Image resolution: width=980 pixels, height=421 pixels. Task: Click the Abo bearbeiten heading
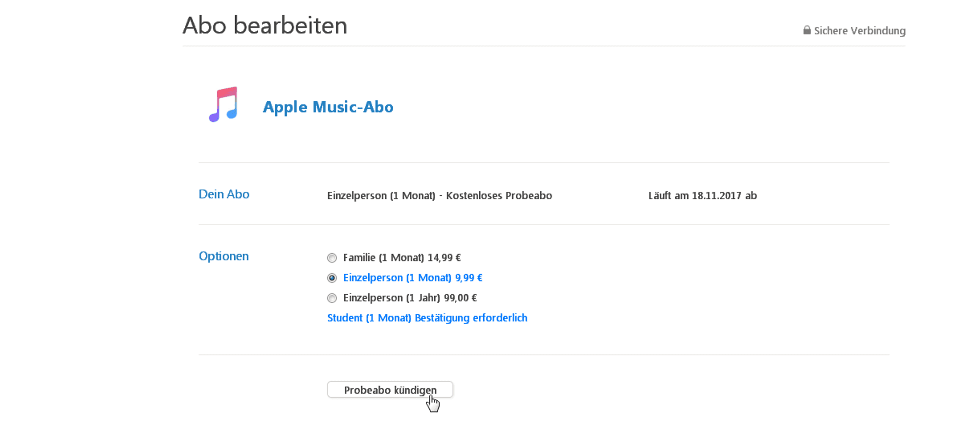point(265,24)
